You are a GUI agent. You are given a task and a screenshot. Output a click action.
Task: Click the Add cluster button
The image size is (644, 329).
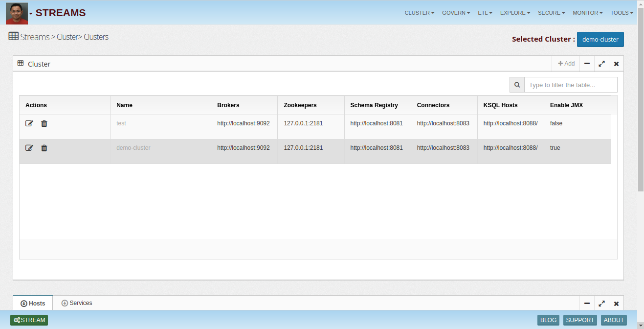click(566, 64)
